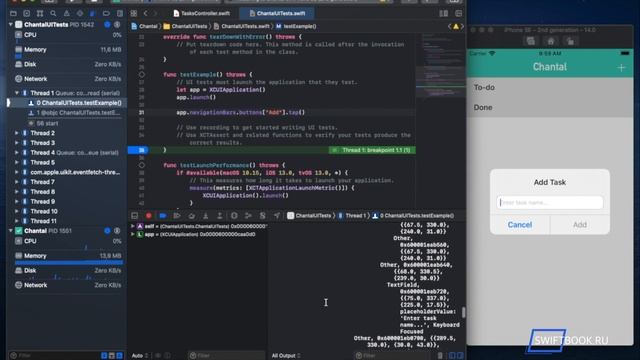This screenshot has height=360, width=640.
Task: Tap Cancel in Add Task alert
Action: (520, 225)
